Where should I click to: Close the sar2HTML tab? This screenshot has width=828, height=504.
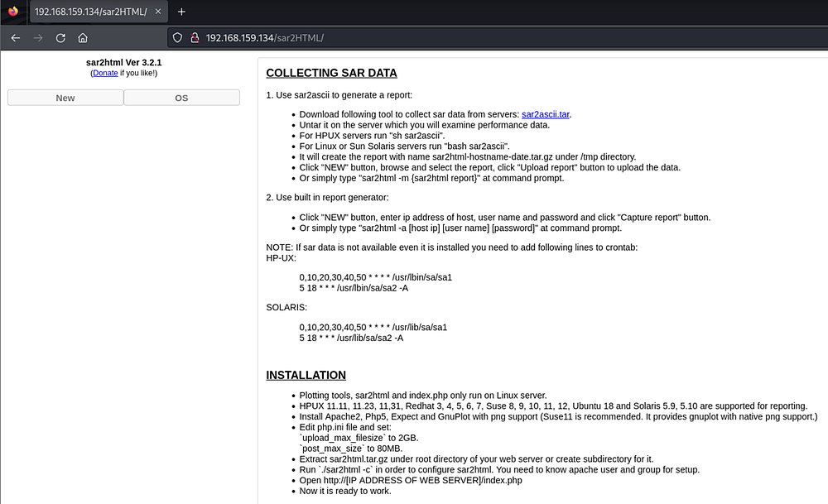click(x=158, y=12)
